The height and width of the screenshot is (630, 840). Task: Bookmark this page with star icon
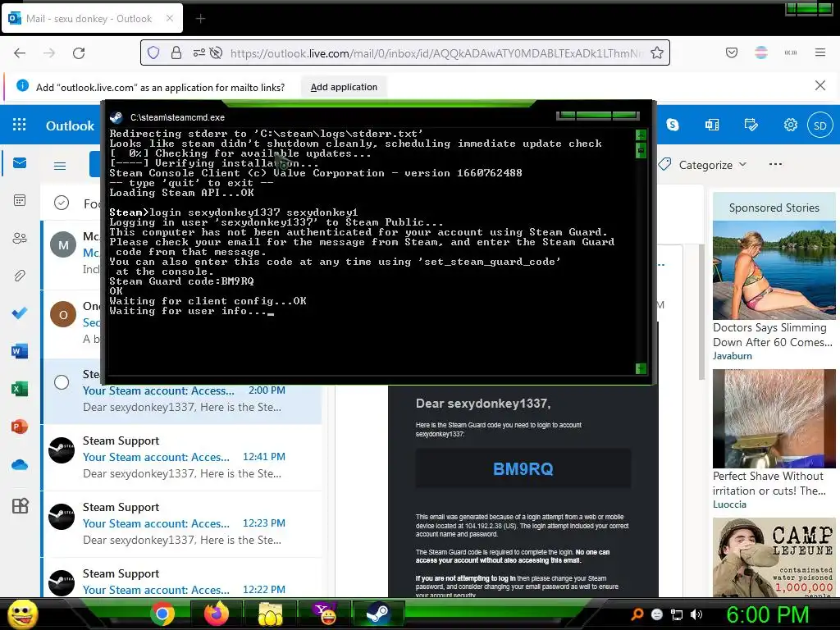tap(657, 53)
